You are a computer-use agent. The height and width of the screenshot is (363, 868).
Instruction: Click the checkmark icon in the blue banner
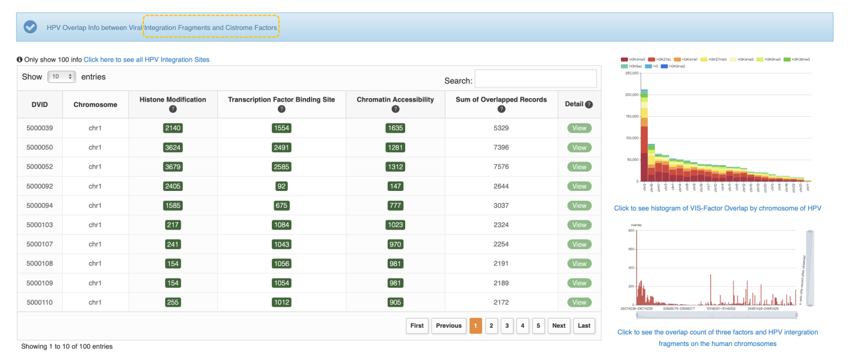pos(30,27)
